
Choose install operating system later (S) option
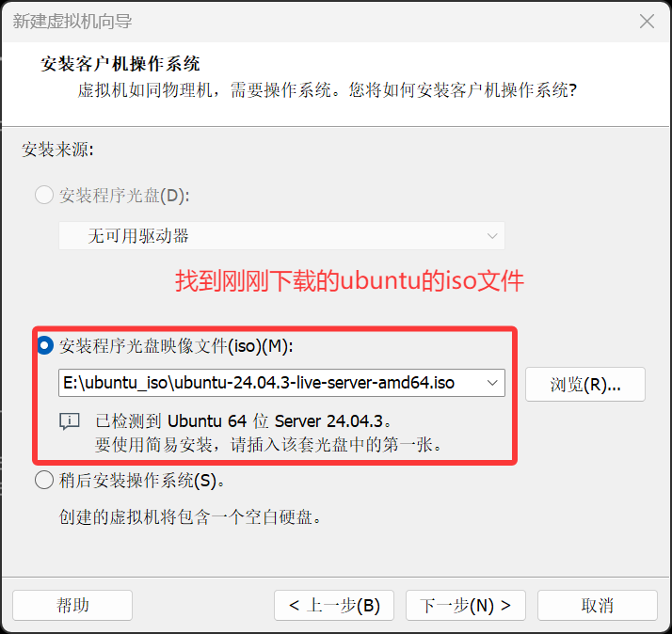44,481
